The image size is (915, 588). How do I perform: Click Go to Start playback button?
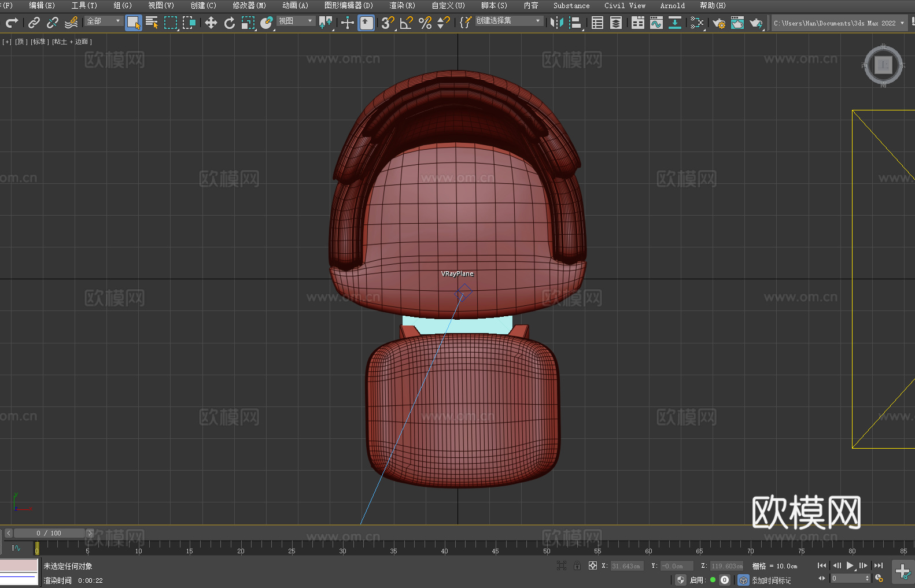coord(821,565)
